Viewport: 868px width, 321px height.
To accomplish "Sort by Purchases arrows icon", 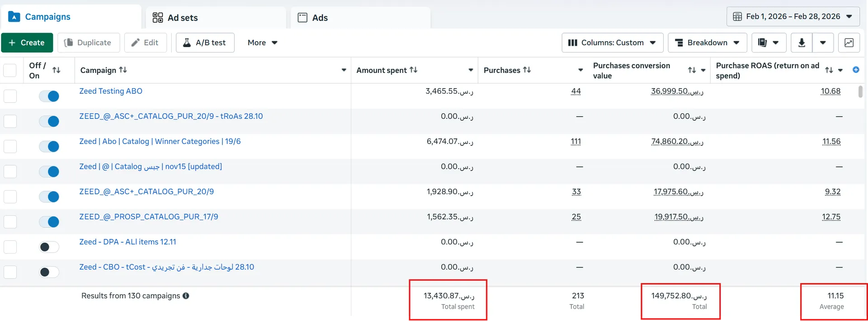I will [x=527, y=70].
